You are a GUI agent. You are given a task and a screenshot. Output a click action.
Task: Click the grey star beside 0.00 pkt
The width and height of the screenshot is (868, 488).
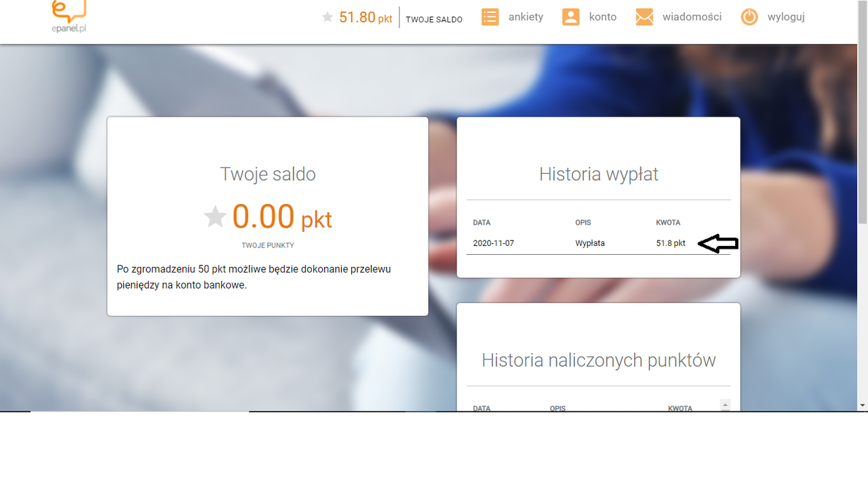point(215,217)
